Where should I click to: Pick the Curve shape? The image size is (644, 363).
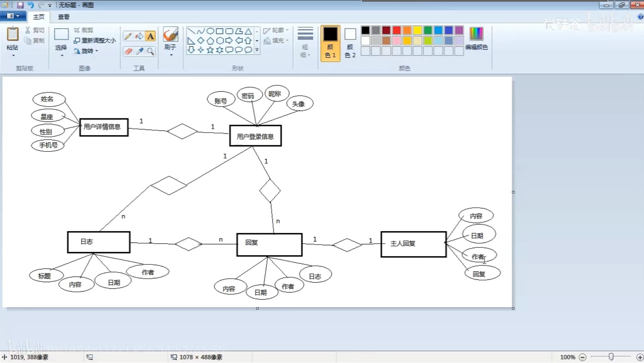pyautogui.click(x=201, y=31)
